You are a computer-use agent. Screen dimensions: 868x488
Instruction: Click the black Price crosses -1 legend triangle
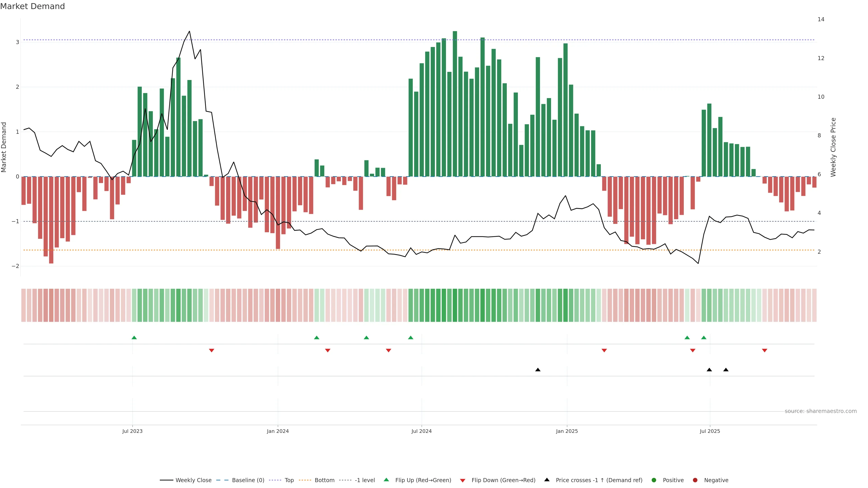click(x=547, y=480)
